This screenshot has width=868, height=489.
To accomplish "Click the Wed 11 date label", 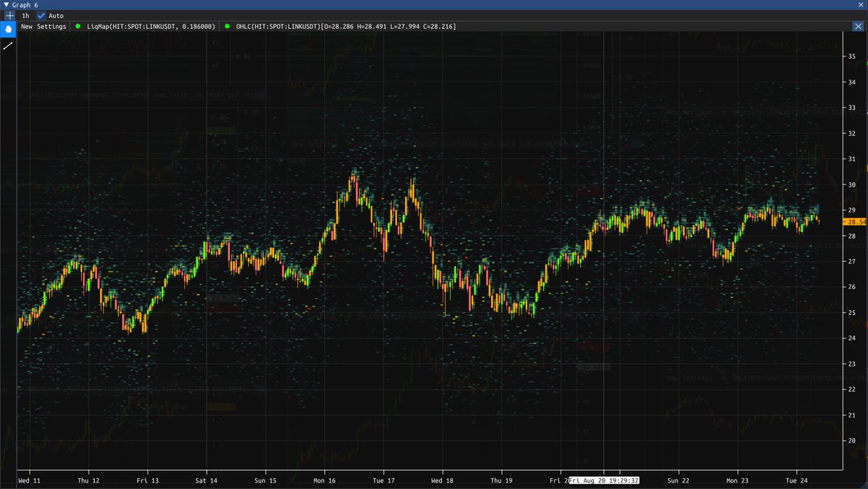I will pyautogui.click(x=29, y=480).
